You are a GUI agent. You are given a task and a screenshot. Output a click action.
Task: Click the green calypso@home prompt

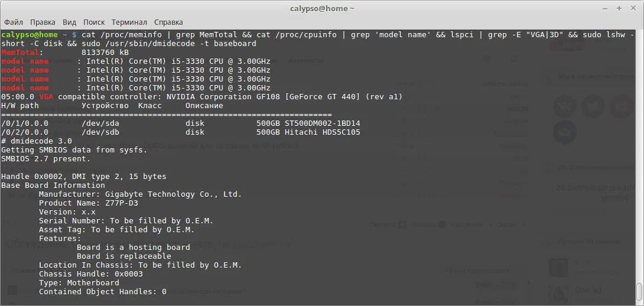click(x=29, y=34)
